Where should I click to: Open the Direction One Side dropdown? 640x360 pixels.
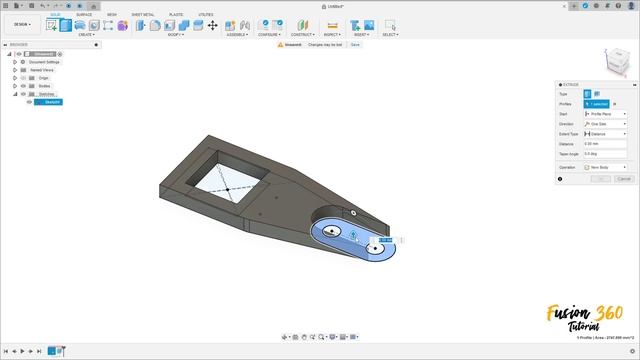pyautogui.click(x=605, y=124)
